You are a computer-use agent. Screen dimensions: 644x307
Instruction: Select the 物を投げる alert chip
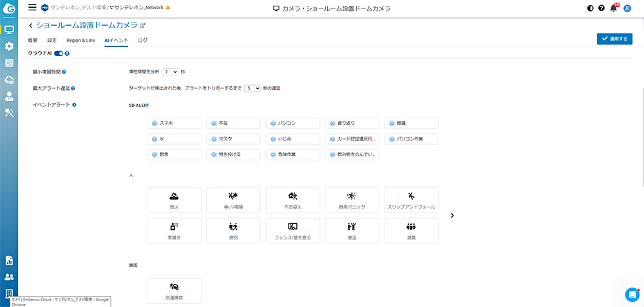233,154
